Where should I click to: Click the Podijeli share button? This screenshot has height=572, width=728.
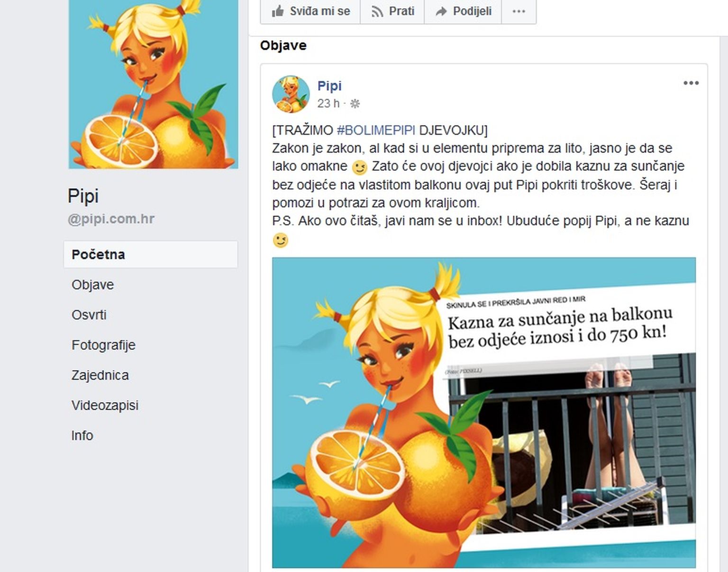[x=463, y=11]
